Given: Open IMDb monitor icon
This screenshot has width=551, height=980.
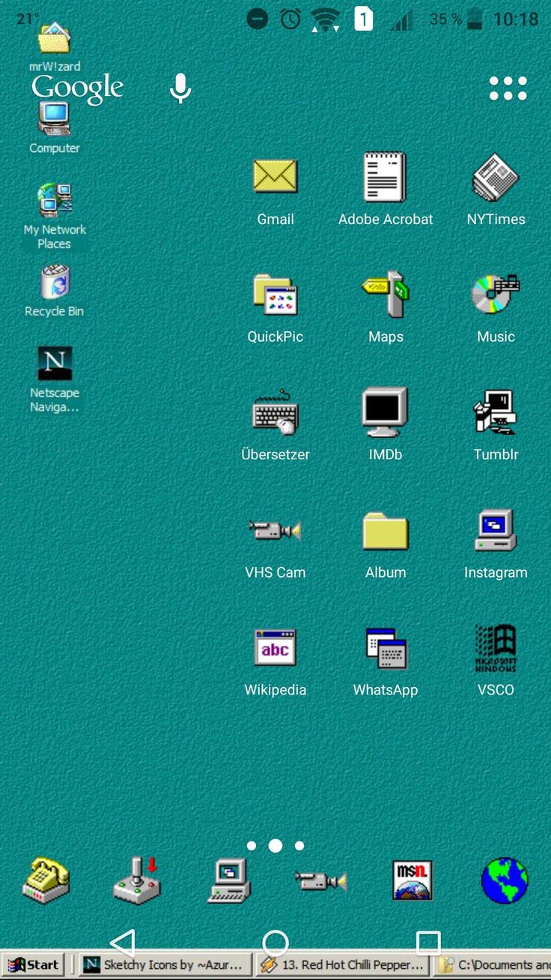Looking at the screenshot, I should [385, 411].
